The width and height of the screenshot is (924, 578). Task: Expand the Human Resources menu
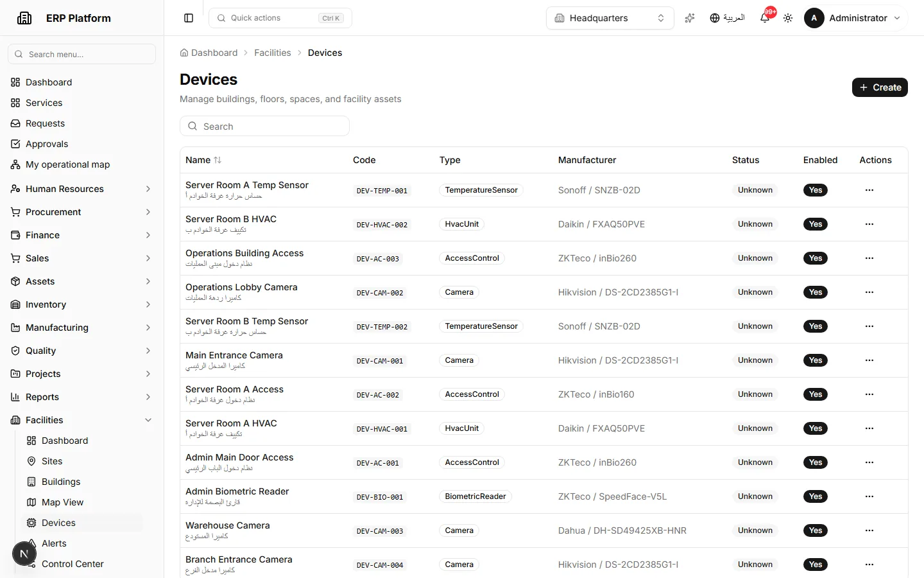click(81, 189)
